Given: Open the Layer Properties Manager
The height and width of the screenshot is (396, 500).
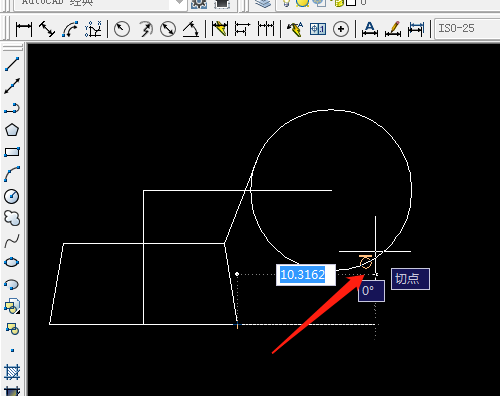Looking at the screenshot, I should pyautogui.click(x=263, y=3).
